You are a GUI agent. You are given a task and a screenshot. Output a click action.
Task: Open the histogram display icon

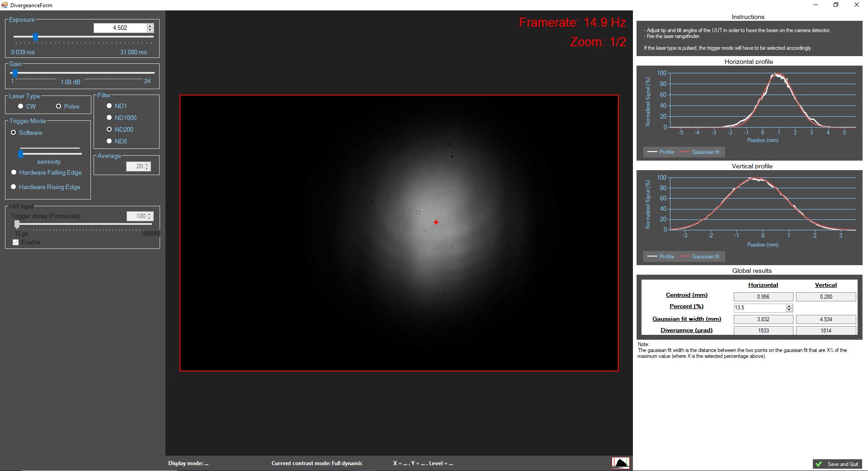pos(620,463)
